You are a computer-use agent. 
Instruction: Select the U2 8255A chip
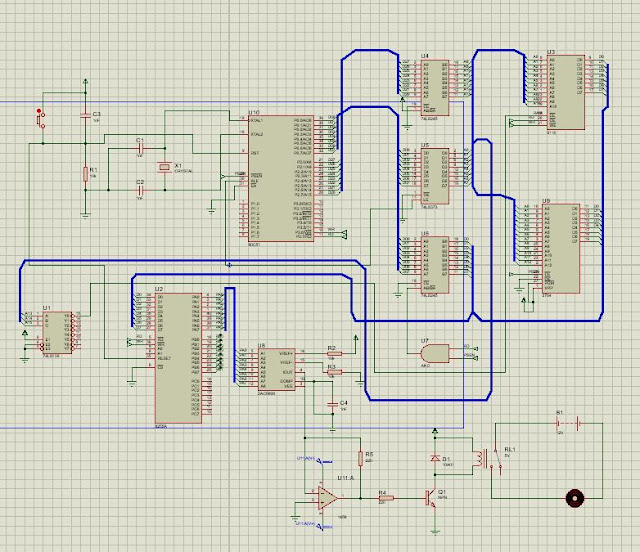pos(178,358)
